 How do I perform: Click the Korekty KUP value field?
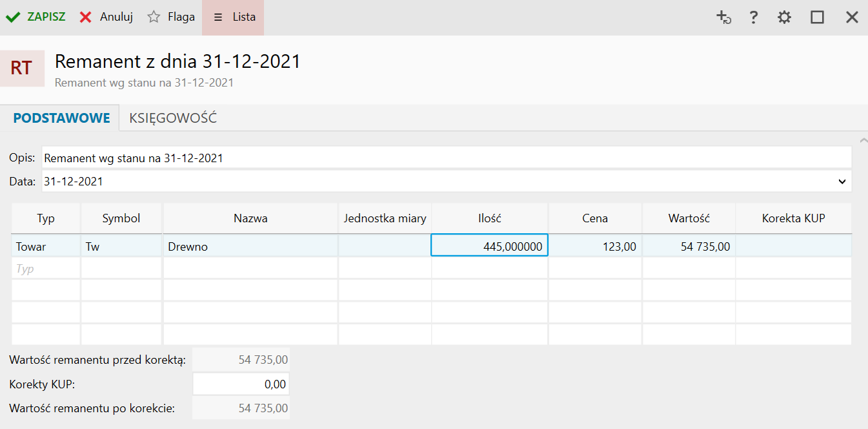[241, 384]
